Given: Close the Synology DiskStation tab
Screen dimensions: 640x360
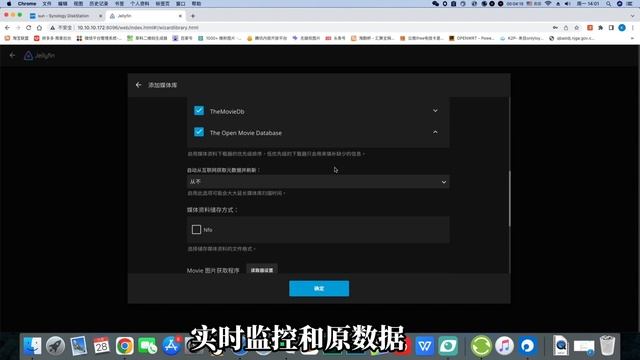Looking at the screenshot, I should (x=100, y=16).
